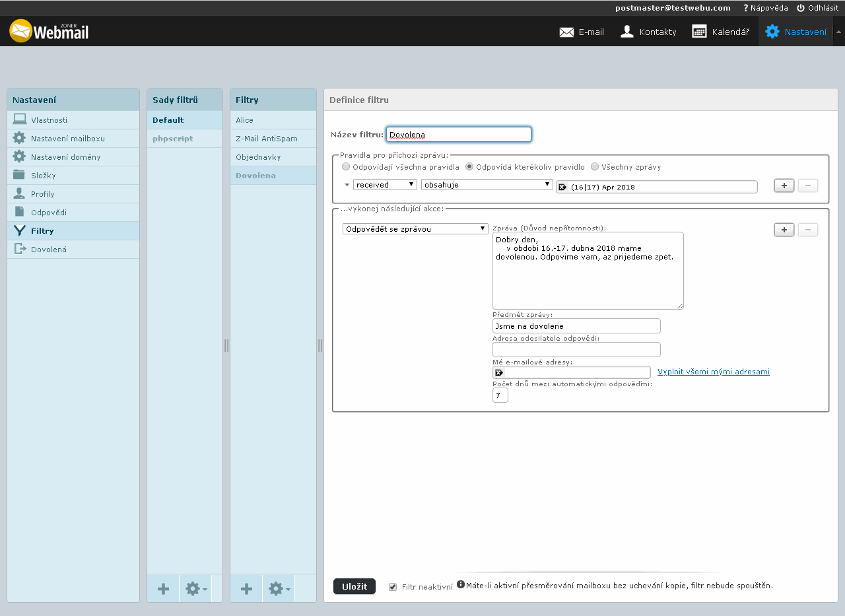This screenshot has height=616, width=845.
Task: Toggle the 'Filtr neaktivní' checkbox
Action: click(393, 587)
